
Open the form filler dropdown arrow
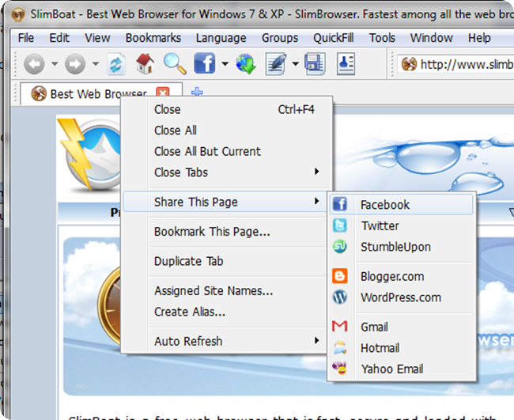point(296,63)
